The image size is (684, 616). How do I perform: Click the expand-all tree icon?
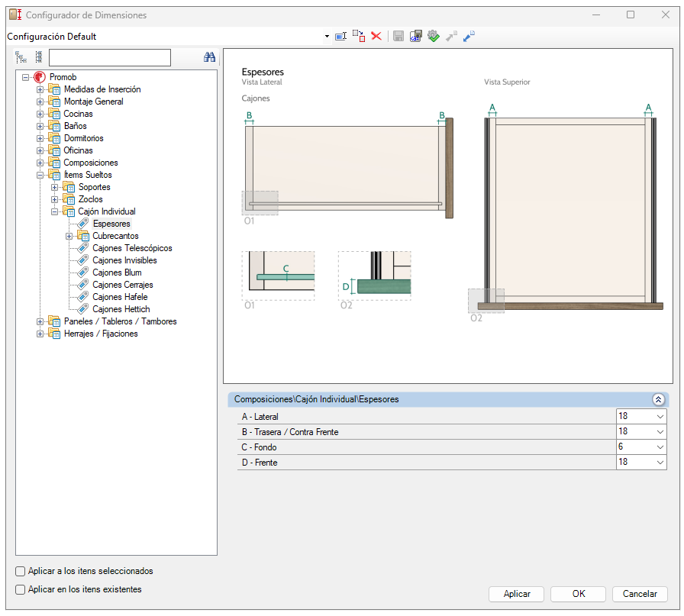[x=21, y=57]
